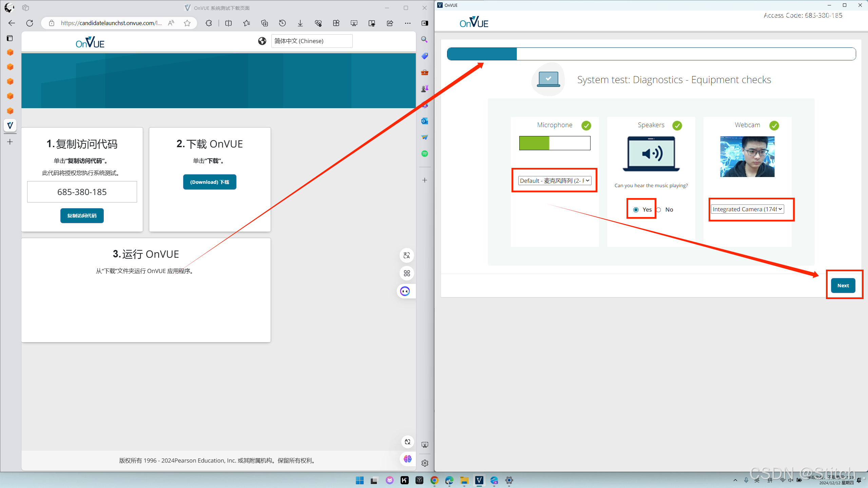Select the OnVUE vertical tab in sidebar
Screen dimensions: 868x488
(10, 125)
